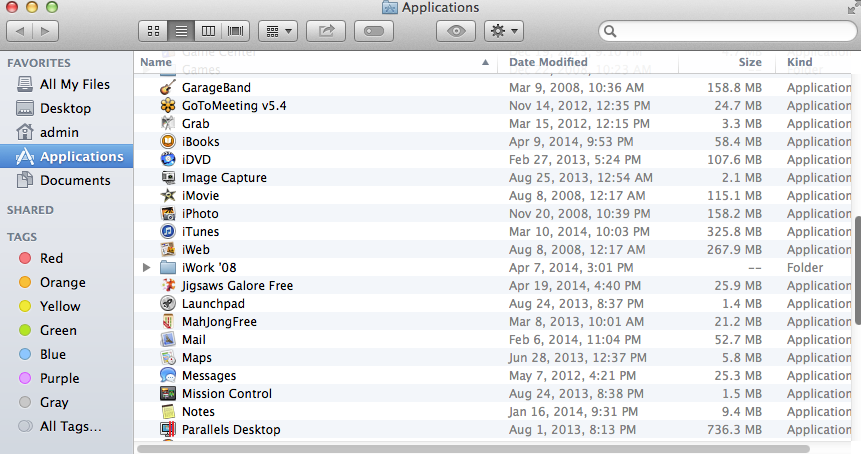The image size is (861, 454).
Task: Select the Orange tag
Action: [66, 282]
